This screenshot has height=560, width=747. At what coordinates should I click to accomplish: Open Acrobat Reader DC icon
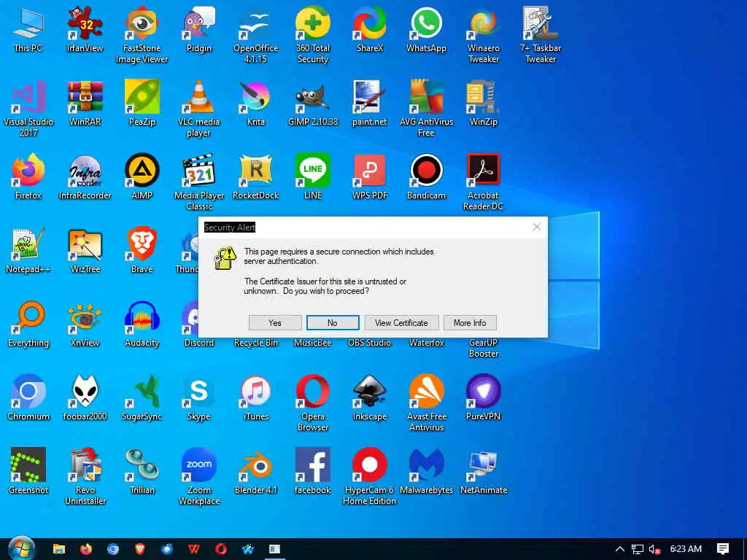[484, 182]
